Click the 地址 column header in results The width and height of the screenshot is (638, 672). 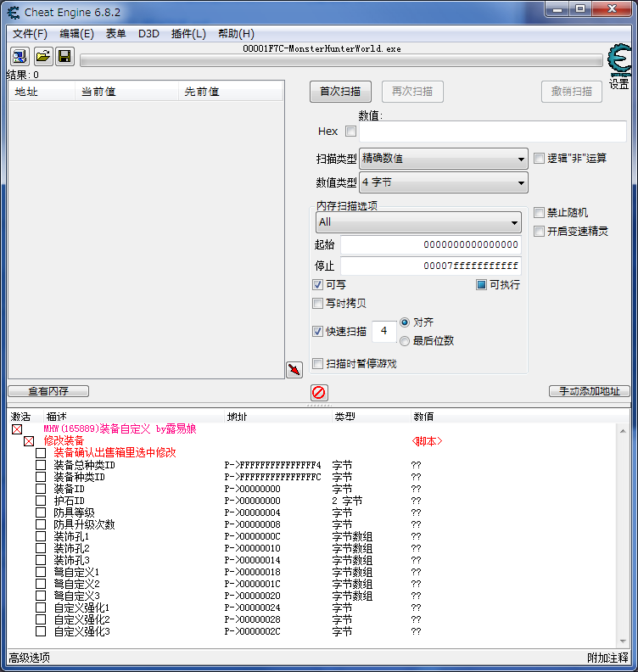(42, 92)
